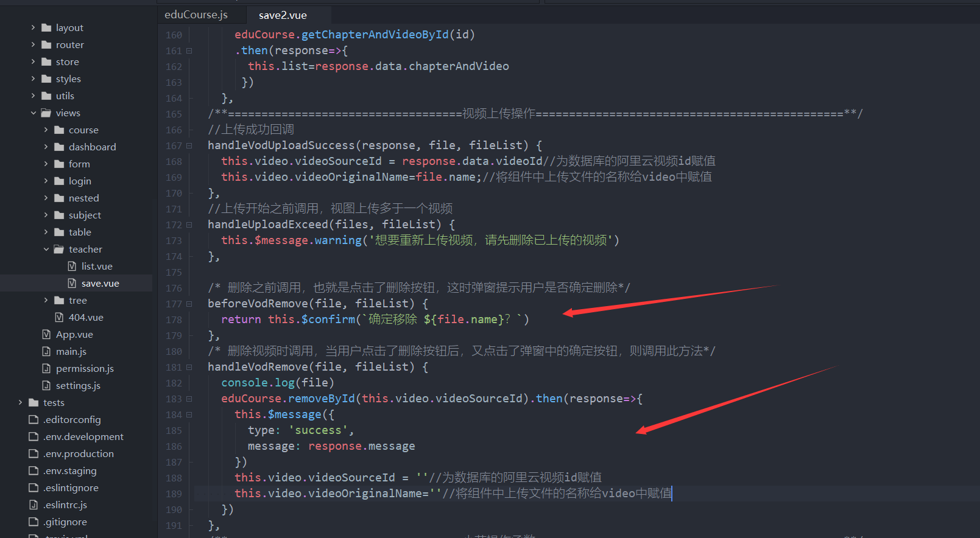Click the .gitignore file icon

point(33,522)
